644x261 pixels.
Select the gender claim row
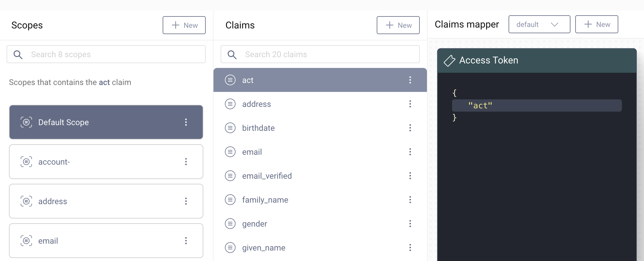tap(320, 224)
